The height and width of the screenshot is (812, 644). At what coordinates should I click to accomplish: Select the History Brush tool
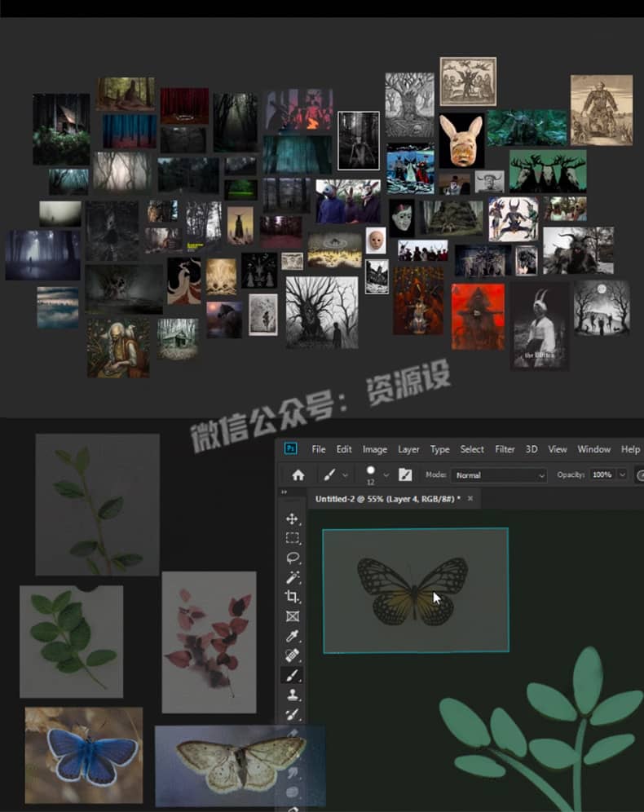(292, 714)
